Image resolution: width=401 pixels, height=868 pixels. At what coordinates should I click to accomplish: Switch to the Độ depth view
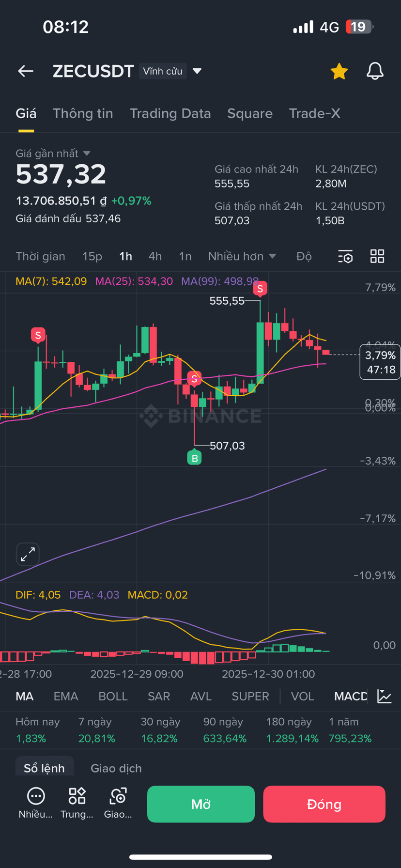pos(304,256)
